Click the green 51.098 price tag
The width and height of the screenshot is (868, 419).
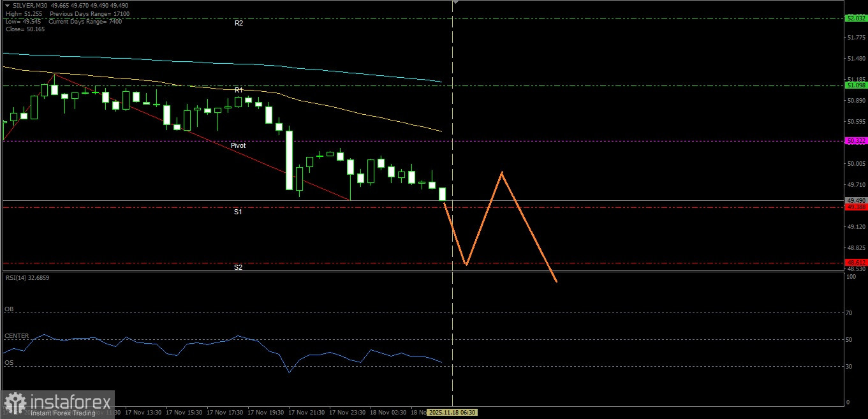[x=855, y=85]
